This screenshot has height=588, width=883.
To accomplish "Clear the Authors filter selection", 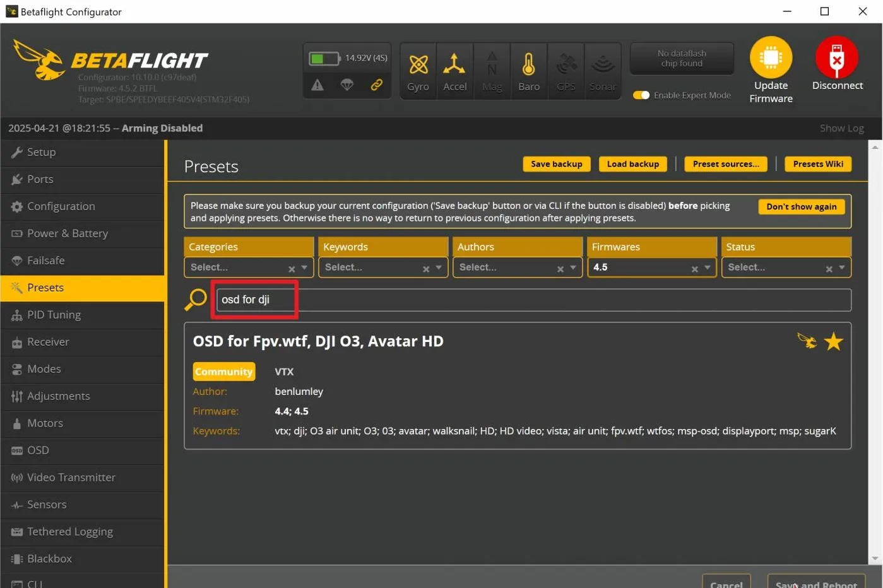I will tap(560, 269).
